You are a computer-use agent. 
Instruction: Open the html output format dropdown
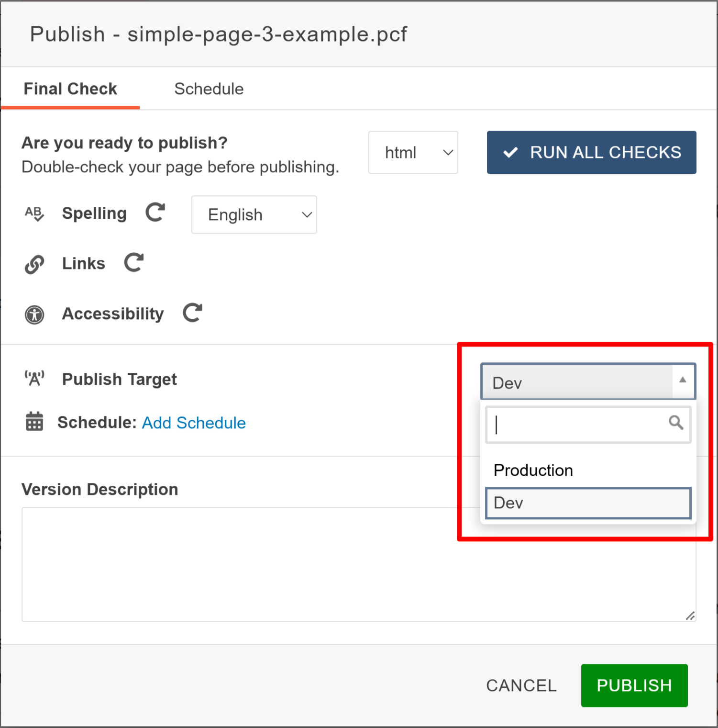point(413,152)
